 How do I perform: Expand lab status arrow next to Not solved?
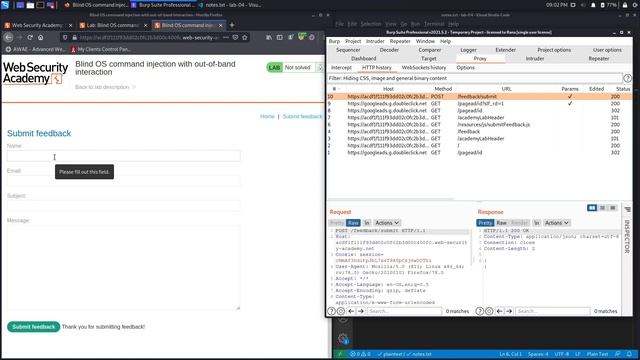(x=320, y=67)
